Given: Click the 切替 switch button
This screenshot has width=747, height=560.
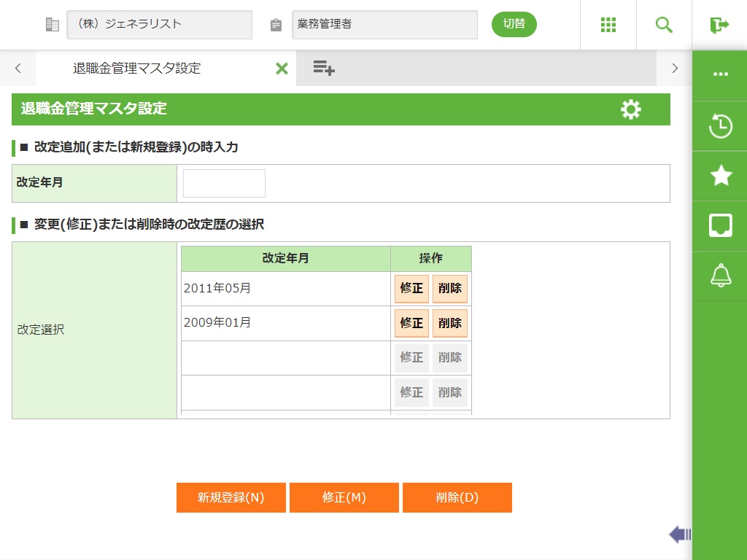Looking at the screenshot, I should tap(514, 24).
